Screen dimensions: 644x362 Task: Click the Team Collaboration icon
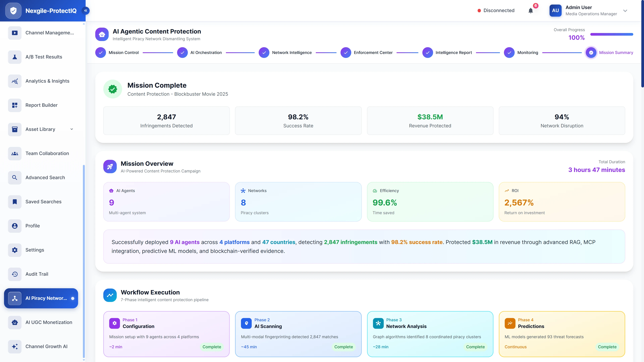[x=14, y=153]
